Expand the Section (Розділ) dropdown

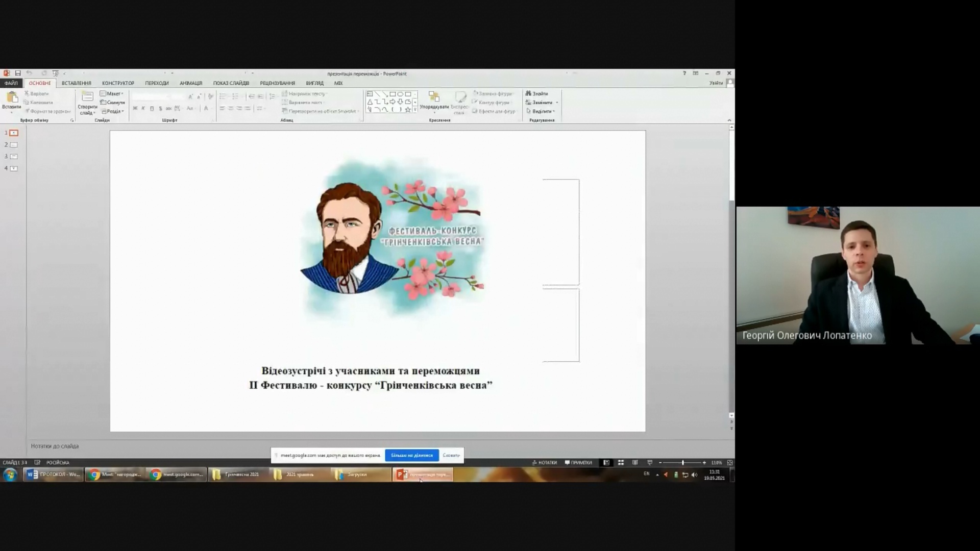tap(113, 111)
